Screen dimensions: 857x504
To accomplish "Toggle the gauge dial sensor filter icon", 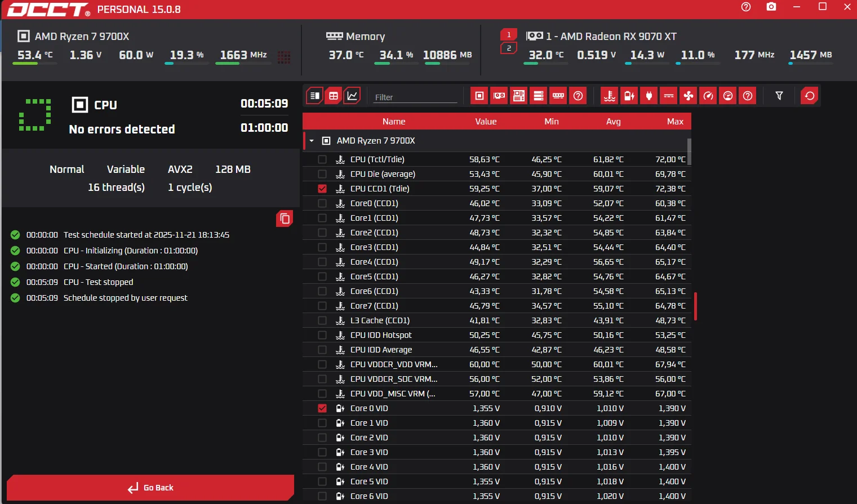I will coord(728,96).
